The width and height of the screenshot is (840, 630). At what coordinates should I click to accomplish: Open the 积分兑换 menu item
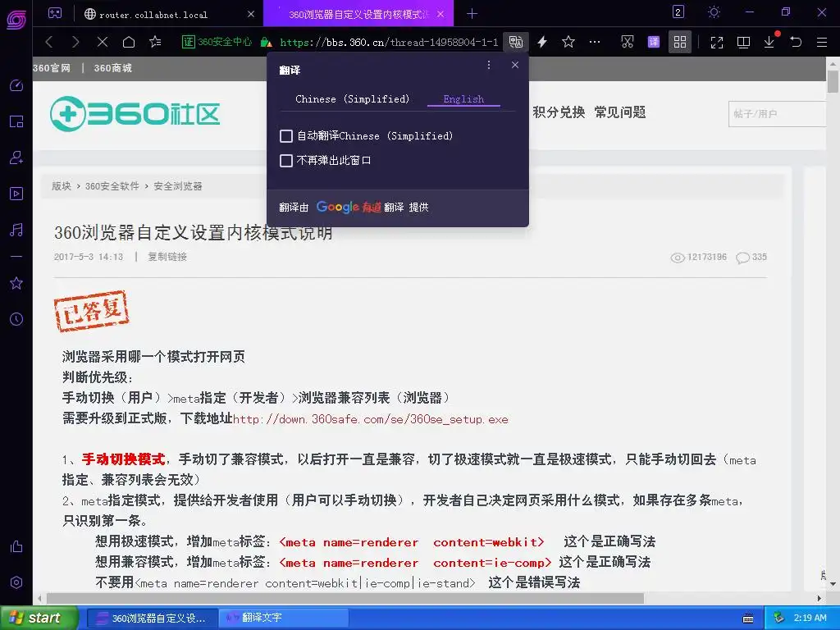pyautogui.click(x=559, y=112)
